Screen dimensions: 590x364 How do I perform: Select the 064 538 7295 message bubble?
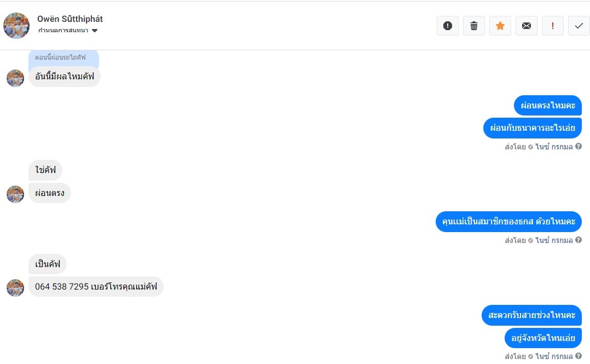pos(96,287)
